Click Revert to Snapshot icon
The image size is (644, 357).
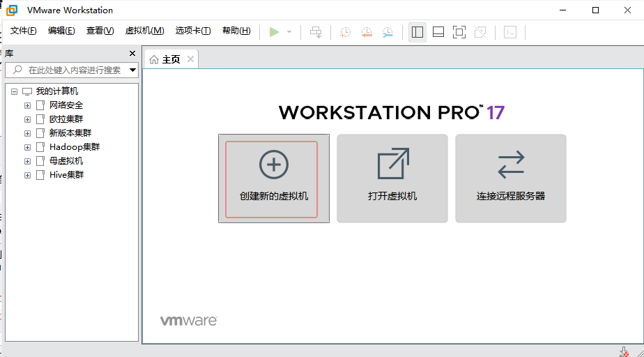tap(367, 32)
